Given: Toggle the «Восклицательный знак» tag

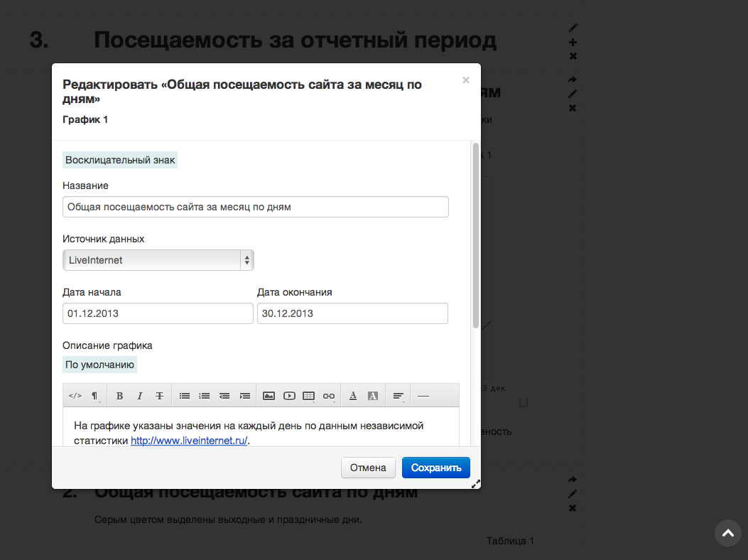Looking at the screenshot, I should (x=120, y=160).
